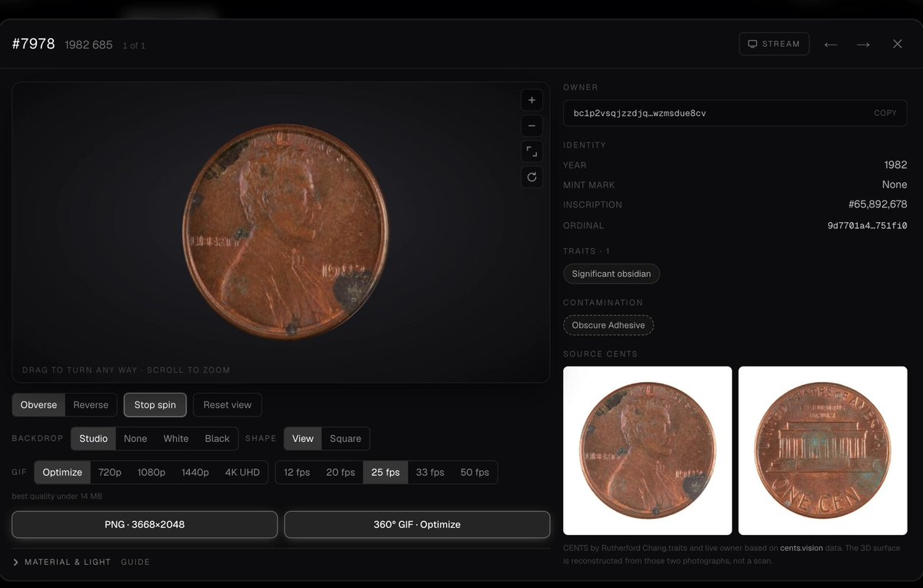The height and width of the screenshot is (588, 923).
Task: Follow the cents.vision link
Action: [801, 548]
